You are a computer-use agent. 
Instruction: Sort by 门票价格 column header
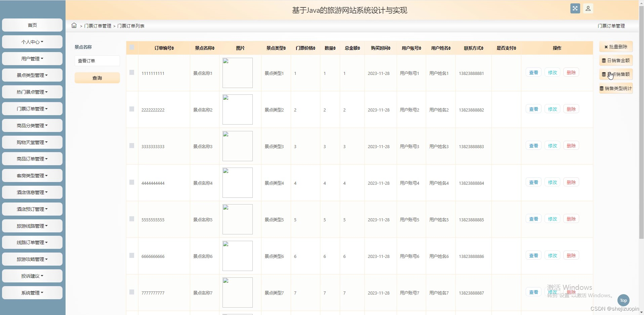coord(306,48)
